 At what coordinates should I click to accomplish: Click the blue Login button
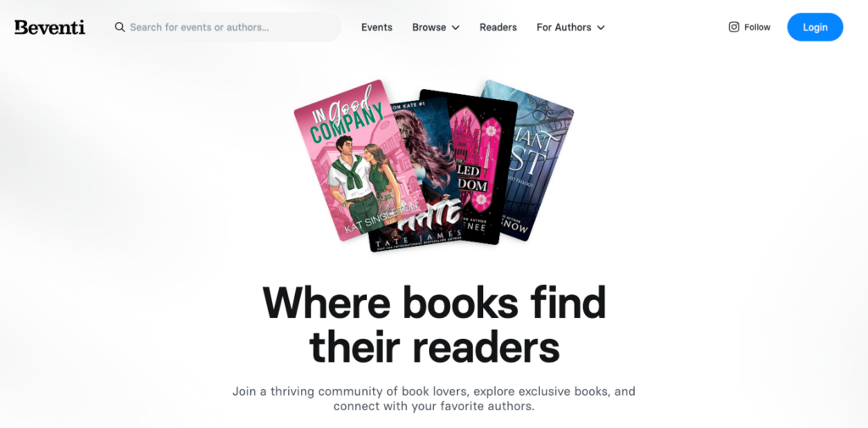815,27
